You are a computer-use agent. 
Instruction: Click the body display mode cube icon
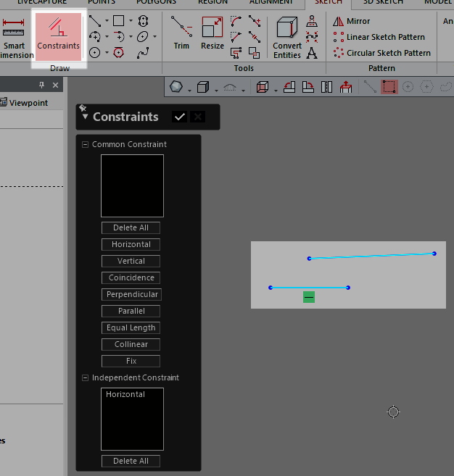(202, 87)
